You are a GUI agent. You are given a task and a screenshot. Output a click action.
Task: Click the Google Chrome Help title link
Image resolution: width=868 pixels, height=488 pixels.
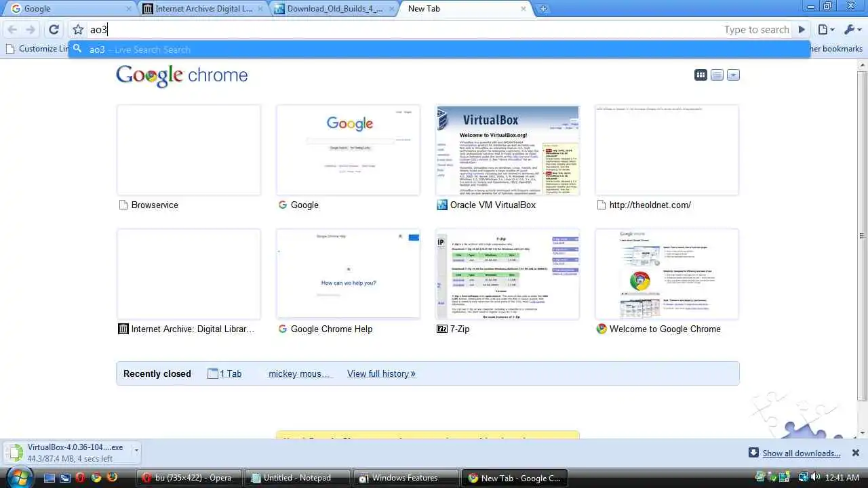(x=332, y=329)
